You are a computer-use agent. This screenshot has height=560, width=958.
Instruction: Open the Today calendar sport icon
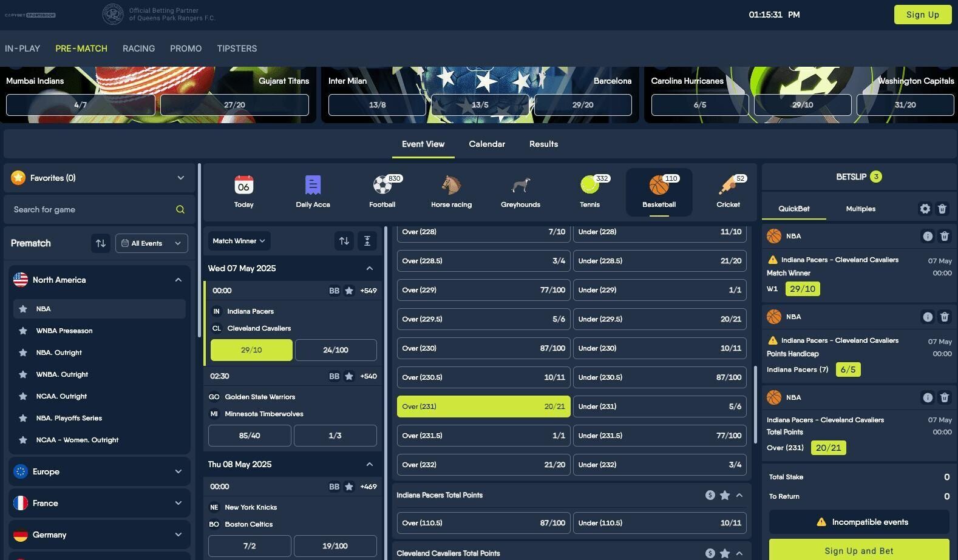(x=243, y=191)
